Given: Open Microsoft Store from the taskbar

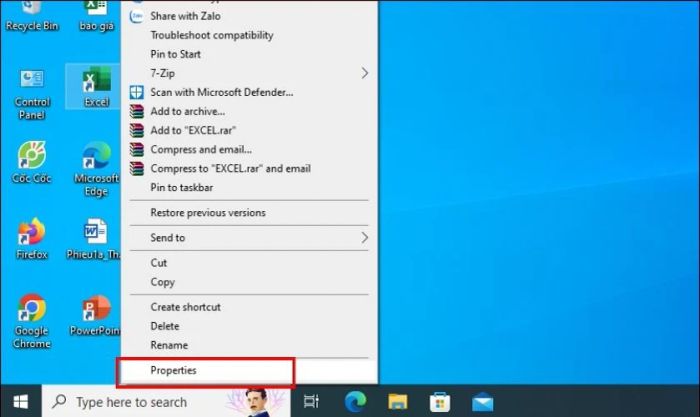Looking at the screenshot, I should tap(440, 402).
